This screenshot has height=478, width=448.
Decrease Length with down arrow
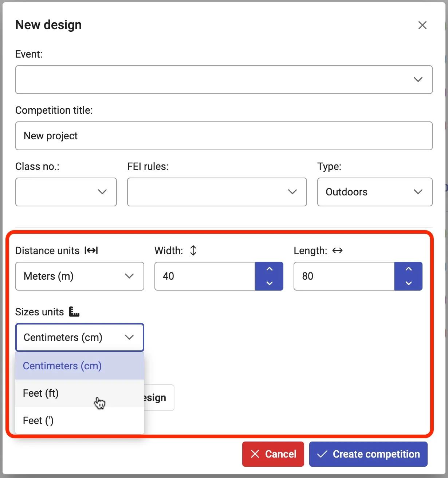pyautogui.click(x=408, y=283)
